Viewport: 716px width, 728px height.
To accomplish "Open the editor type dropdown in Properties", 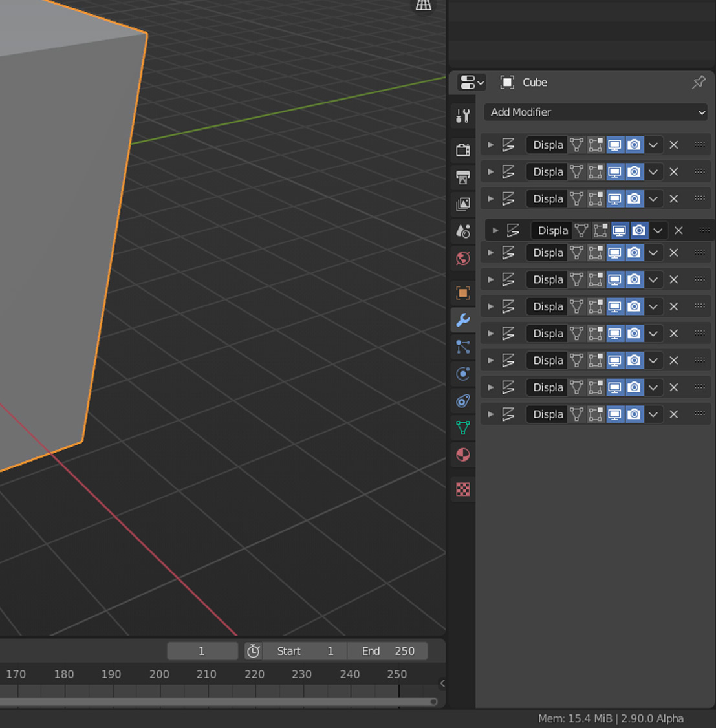I will (472, 82).
